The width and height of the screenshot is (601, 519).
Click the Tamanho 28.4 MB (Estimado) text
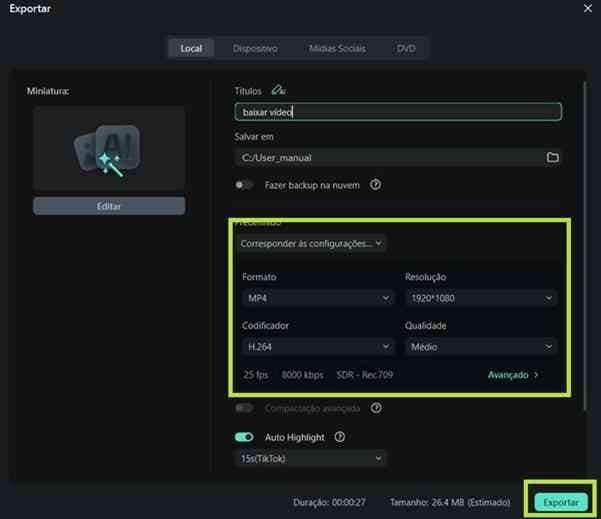(450, 502)
